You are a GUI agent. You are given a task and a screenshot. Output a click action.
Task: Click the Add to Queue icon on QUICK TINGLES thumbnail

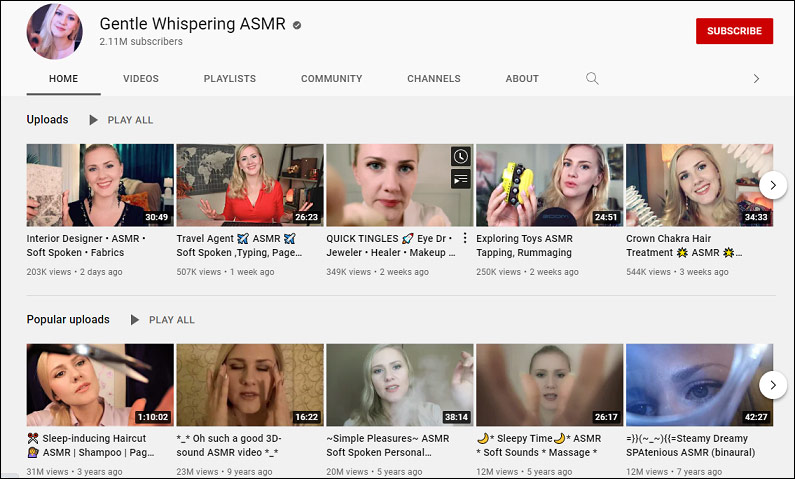coord(460,179)
